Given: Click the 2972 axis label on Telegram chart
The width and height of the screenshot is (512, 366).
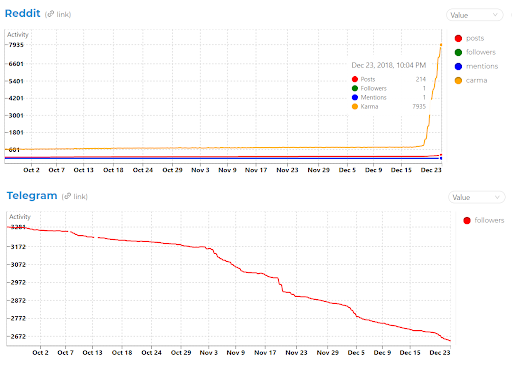Looking at the screenshot, I should 18,282.
